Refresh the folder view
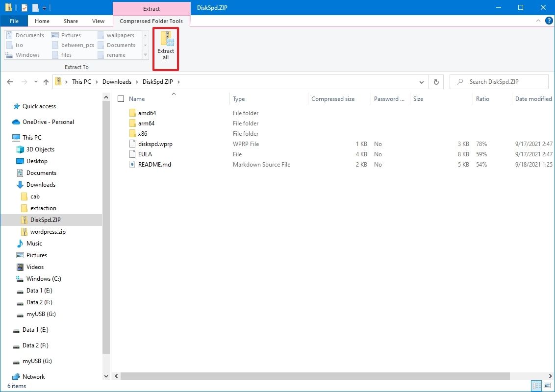The height and width of the screenshot is (392, 555). (436, 81)
